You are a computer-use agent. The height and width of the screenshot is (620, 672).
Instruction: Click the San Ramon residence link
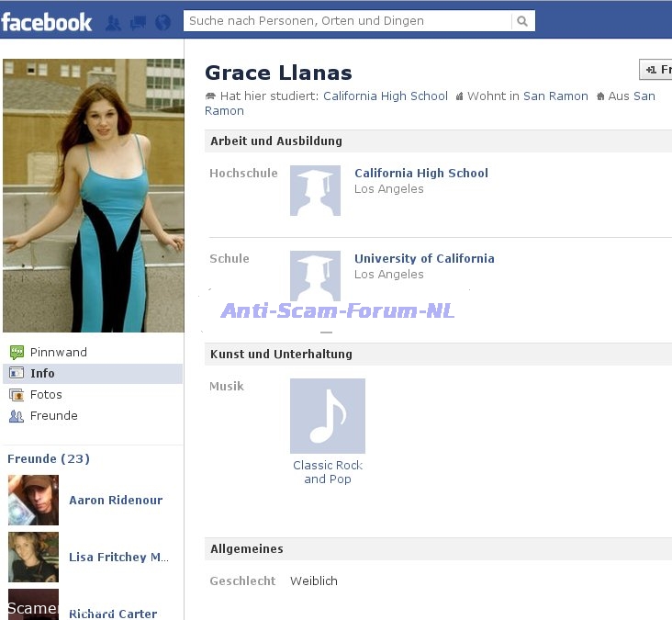pyautogui.click(x=555, y=96)
